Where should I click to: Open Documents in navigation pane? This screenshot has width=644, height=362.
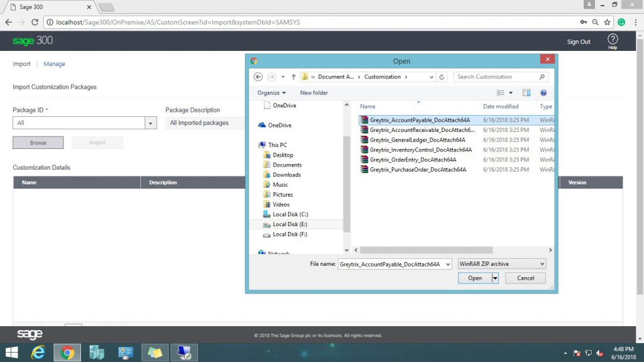pyautogui.click(x=287, y=165)
